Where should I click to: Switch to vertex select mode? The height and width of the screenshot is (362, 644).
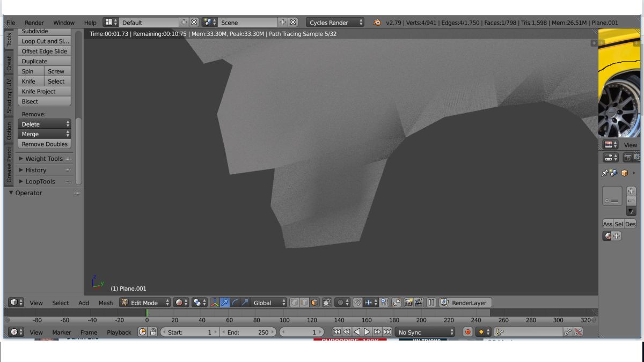tap(295, 302)
